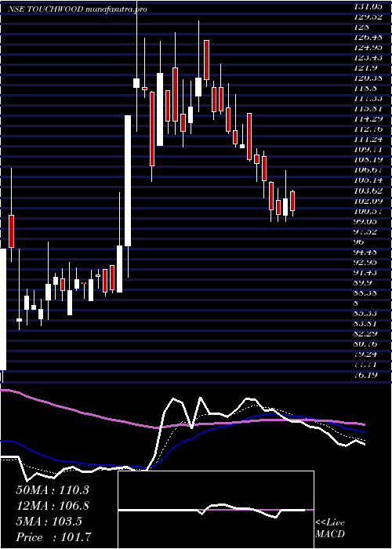Select the 106.67 price level label

coord(368,170)
